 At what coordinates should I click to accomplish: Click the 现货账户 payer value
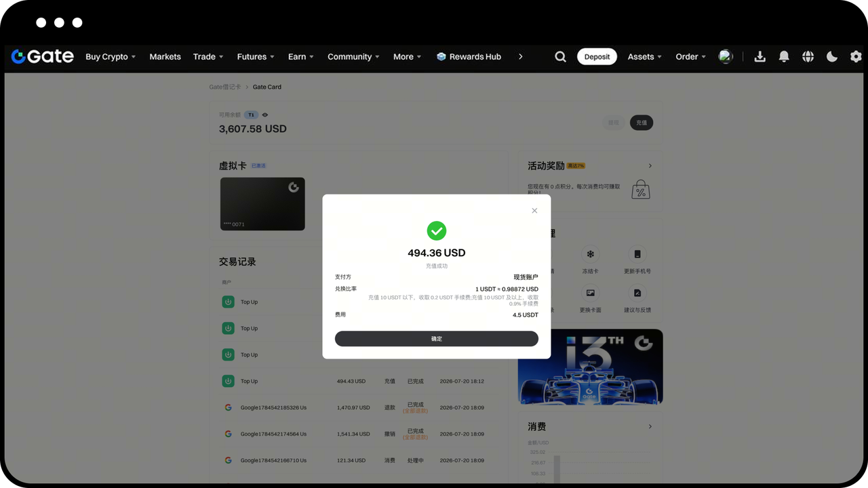[x=526, y=277]
